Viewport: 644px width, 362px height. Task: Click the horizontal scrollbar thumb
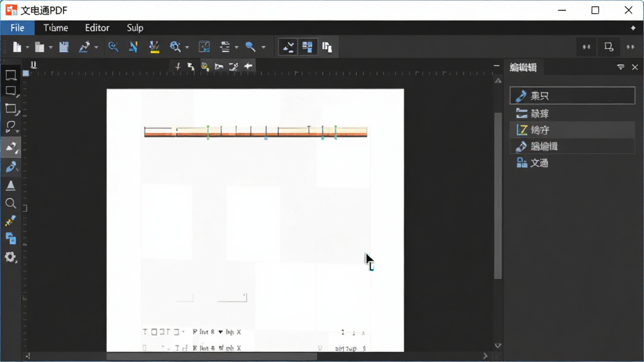click(x=212, y=356)
